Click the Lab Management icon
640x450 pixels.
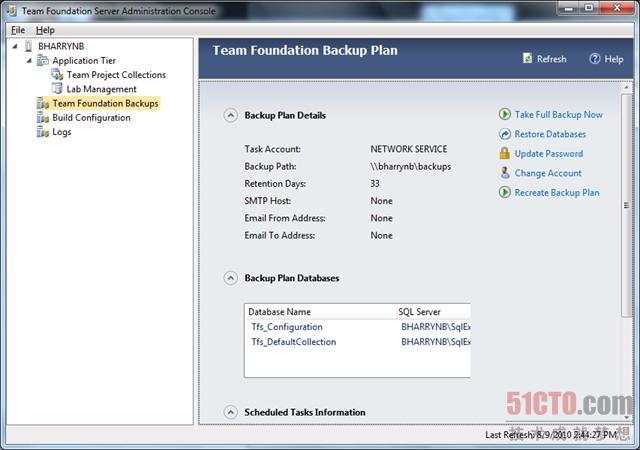[x=57, y=89]
